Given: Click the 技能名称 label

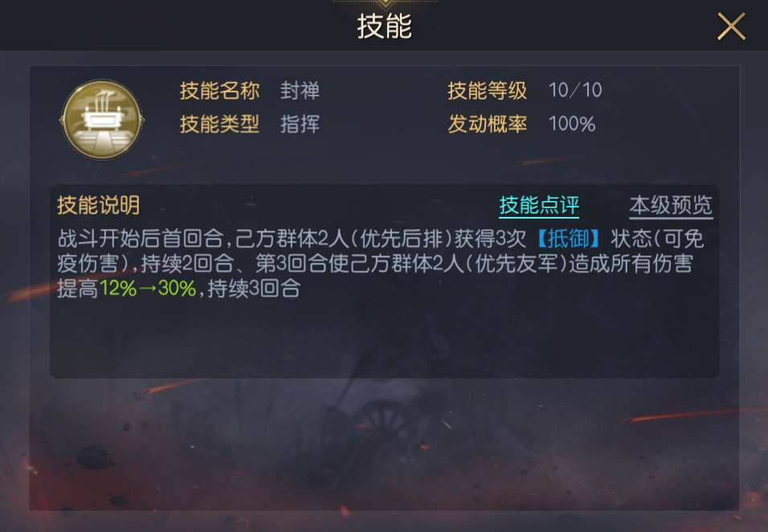Looking at the screenshot, I should click(x=219, y=91).
